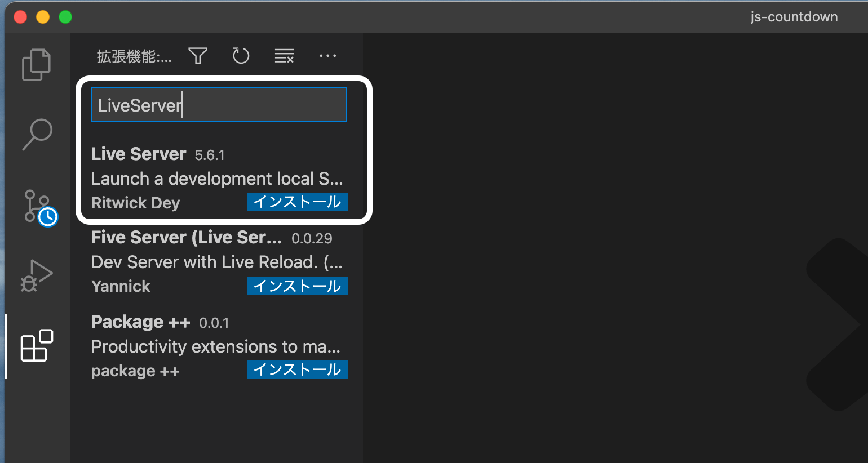
Task: Click the 'Dev Server with Live Reload.' description
Action: pyautogui.click(x=217, y=262)
